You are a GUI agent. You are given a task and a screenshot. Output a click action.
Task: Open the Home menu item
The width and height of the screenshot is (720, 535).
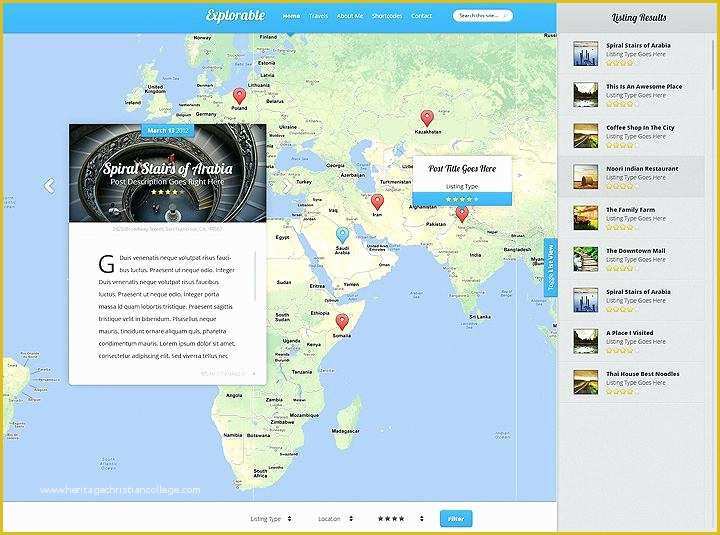coord(291,16)
